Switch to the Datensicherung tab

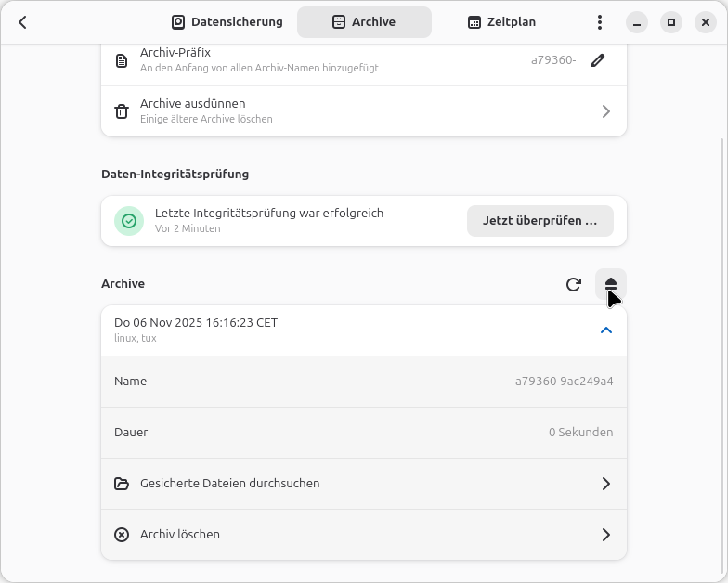click(227, 22)
